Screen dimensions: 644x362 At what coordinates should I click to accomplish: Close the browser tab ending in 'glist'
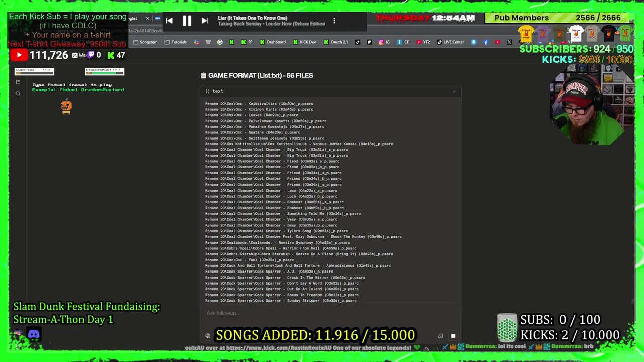click(147, 18)
